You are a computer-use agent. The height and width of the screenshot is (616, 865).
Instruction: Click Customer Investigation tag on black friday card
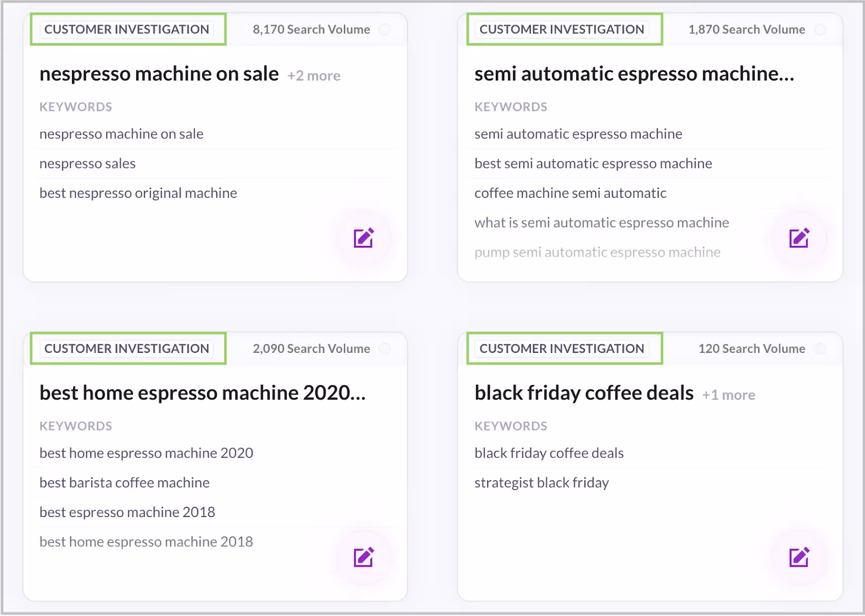pyautogui.click(x=562, y=349)
